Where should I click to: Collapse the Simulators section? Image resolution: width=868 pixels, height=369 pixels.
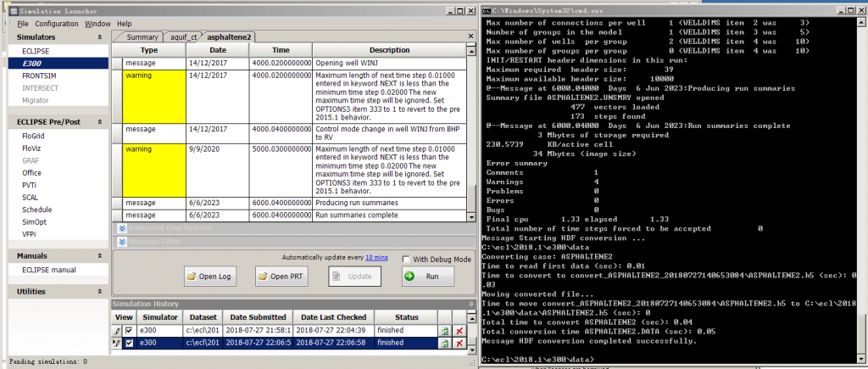point(100,37)
